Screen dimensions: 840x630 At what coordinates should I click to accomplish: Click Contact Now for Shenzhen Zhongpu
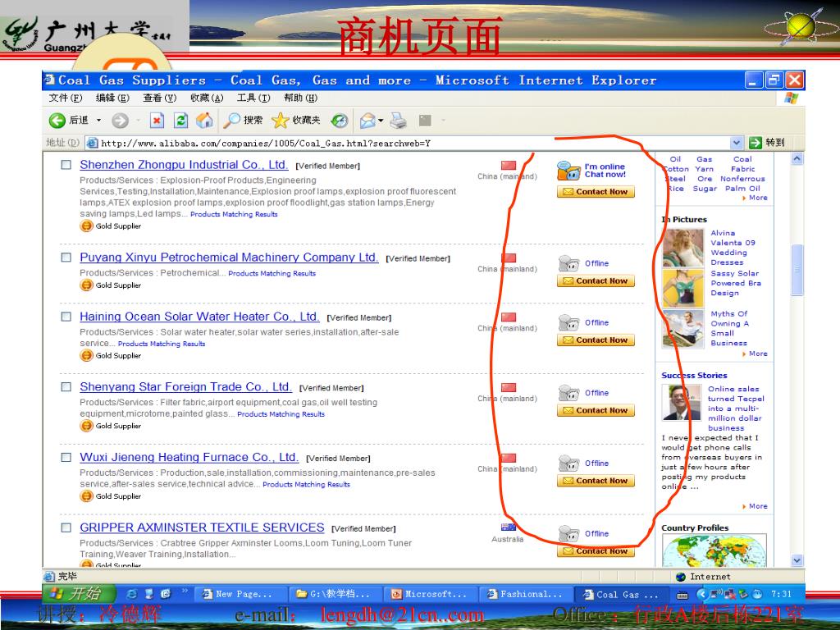tap(596, 192)
